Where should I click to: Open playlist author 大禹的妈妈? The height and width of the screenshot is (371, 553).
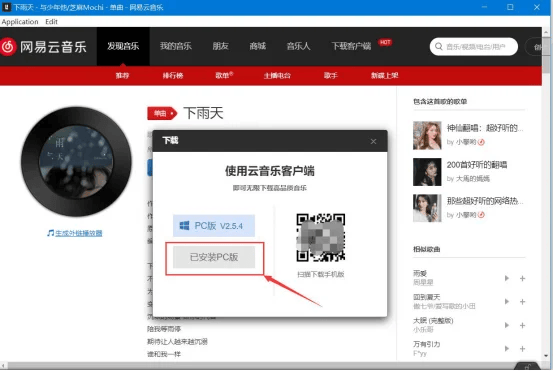[x=473, y=179]
